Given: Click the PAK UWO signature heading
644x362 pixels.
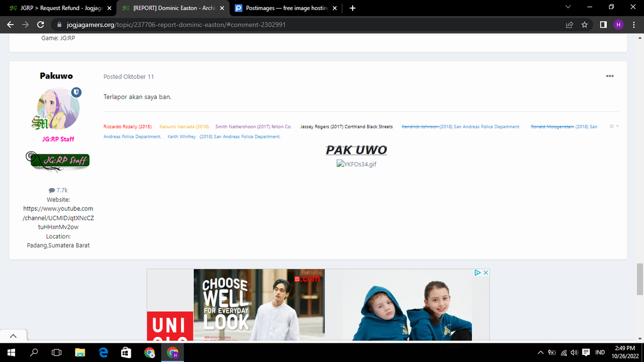Looking at the screenshot, I should coord(356,150).
